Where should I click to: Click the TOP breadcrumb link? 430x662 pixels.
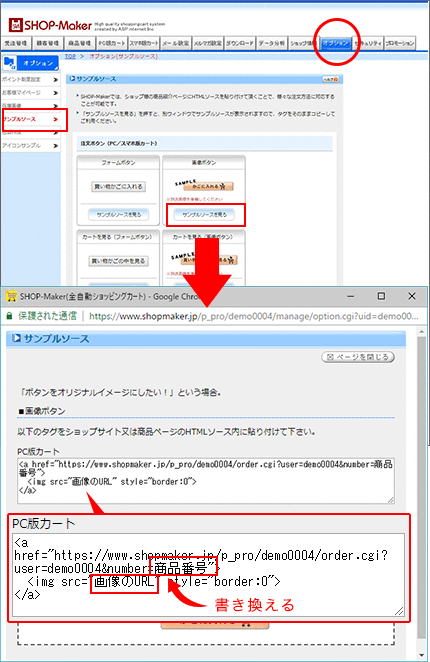point(70,56)
